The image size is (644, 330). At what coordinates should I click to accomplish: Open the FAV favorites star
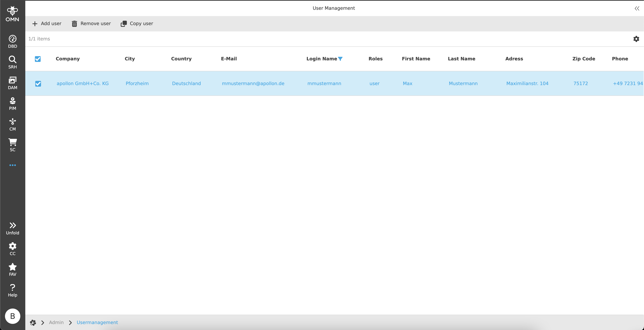click(x=12, y=269)
